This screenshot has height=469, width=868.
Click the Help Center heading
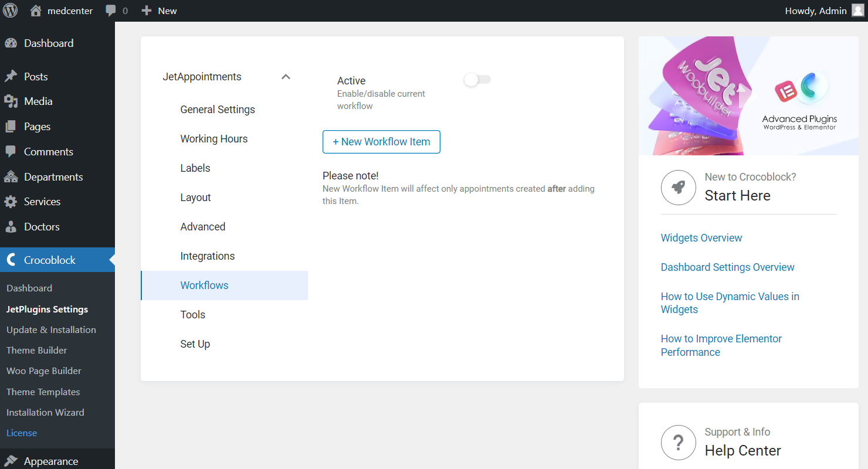[x=742, y=451]
